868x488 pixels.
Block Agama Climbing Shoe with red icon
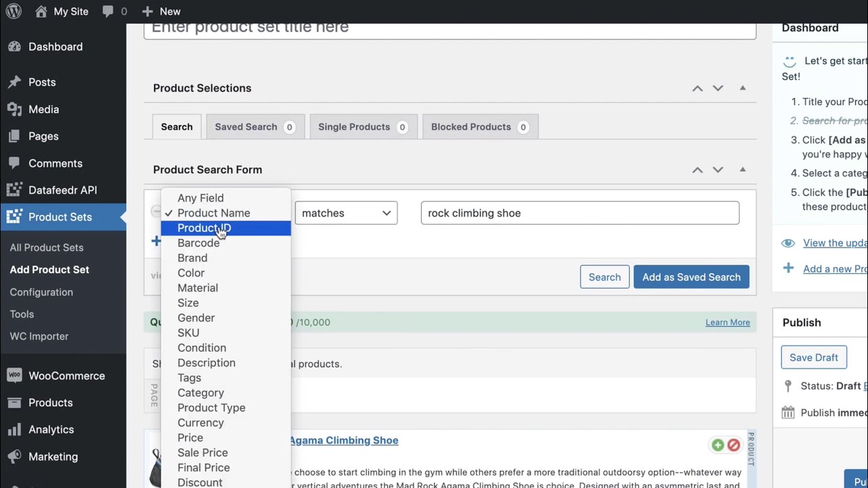coord(734,445)
